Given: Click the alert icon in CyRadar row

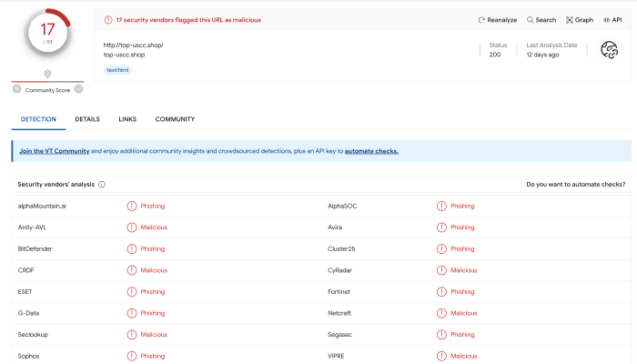Looking at the screenshot, I should click(x=441, y=270).
